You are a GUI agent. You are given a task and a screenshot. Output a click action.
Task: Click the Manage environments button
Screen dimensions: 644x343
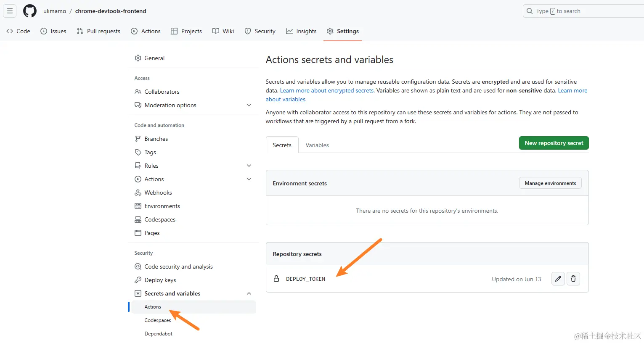pos(550,183)
